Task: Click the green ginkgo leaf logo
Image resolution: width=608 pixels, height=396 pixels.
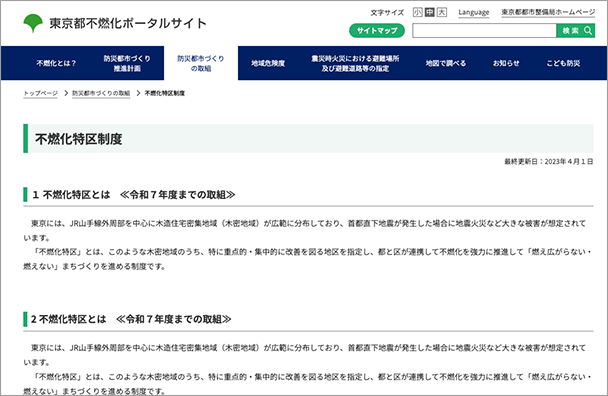Action: [33, 23]
